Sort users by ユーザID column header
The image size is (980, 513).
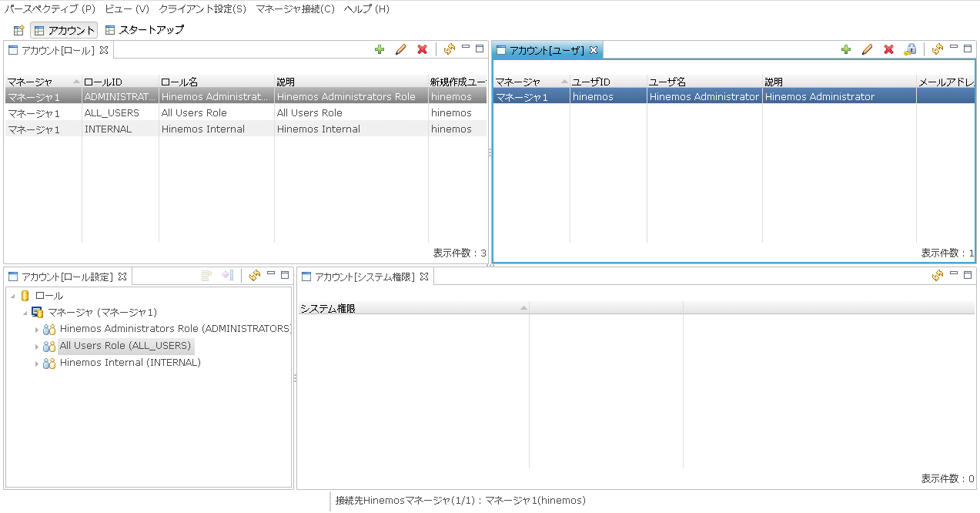coord(608,82)
